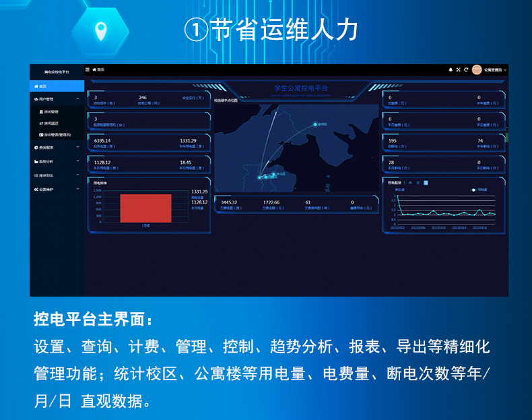The height and width of the screenshot is (420, 532).
Task: Click the 房间调整 swap icon
Action: 41,123
